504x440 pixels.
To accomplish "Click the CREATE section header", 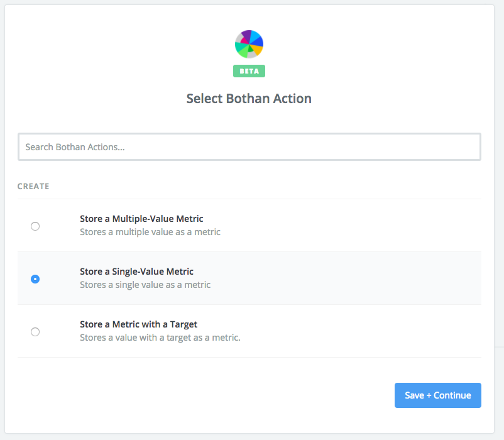I will pyautogui.click(x=33, y=187).
